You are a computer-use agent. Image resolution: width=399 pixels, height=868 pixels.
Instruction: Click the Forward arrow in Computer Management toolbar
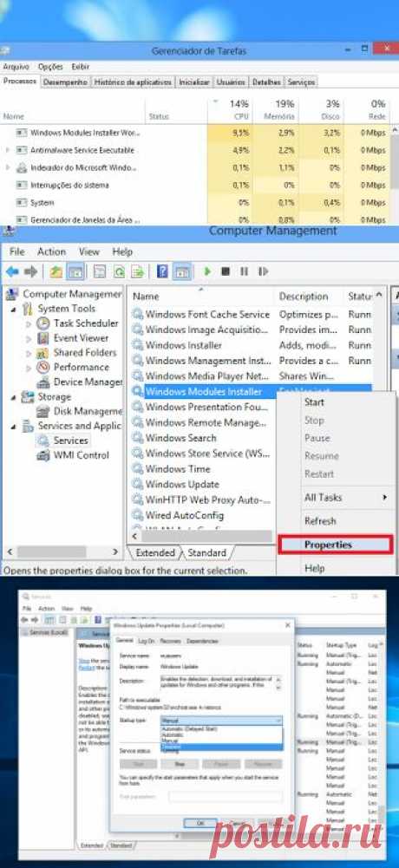pyautogui.click(x=31, y=271)
